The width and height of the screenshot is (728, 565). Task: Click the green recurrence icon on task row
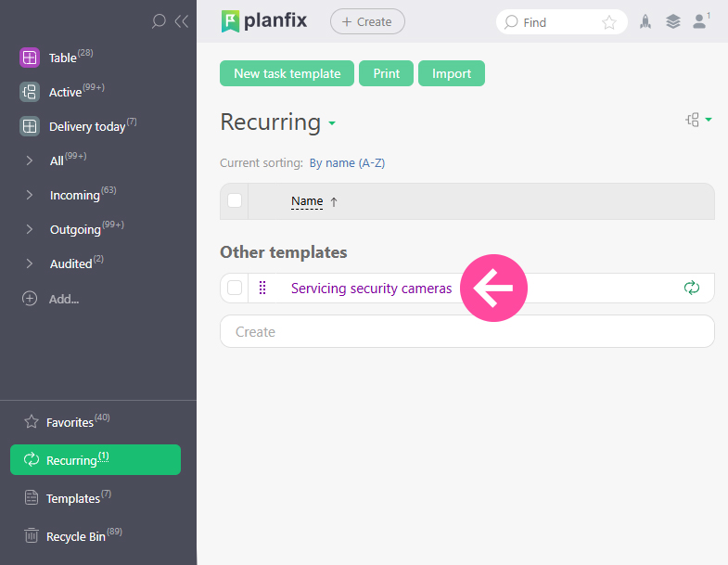click(691, 288)
